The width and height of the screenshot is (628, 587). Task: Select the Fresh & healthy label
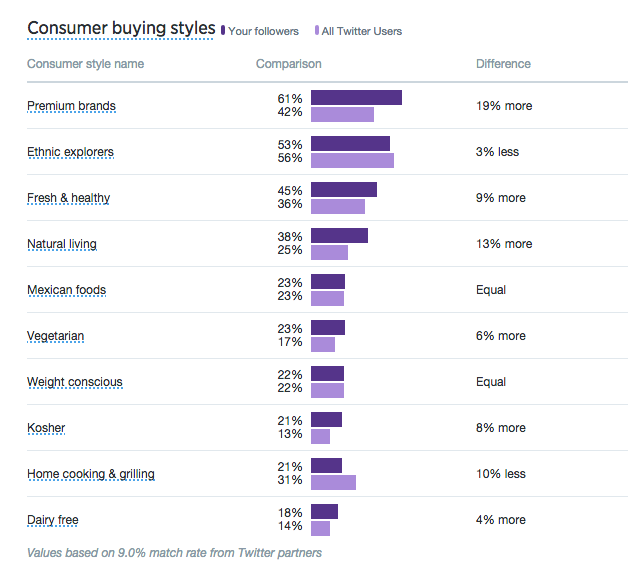68,198
